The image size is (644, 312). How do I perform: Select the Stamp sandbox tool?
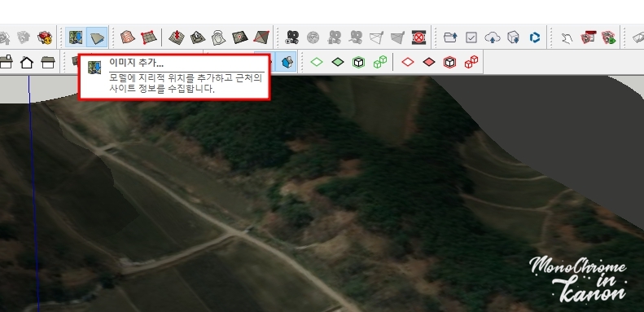[198, 37]
